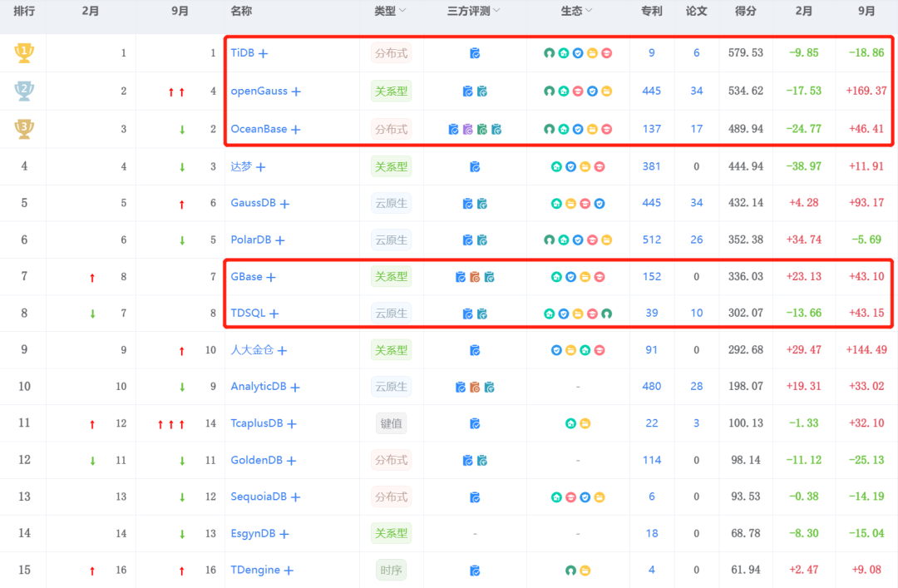898x588 pixels.
Task: Open the openGauss database link
Action: [x=259, y=91]
